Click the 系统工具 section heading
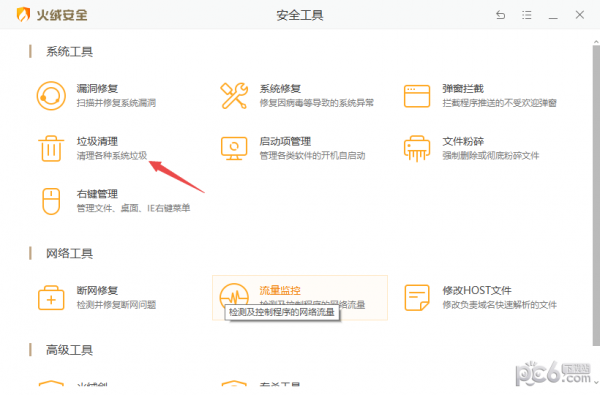This screenshot has width=600, height=395. pyautogui.click(x=69, y=52)
